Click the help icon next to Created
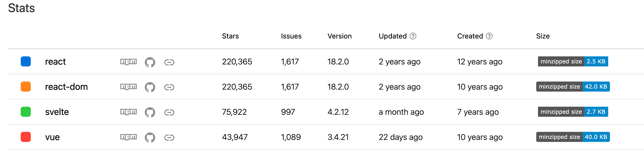The image size is (644, 154). click(489, 36)
